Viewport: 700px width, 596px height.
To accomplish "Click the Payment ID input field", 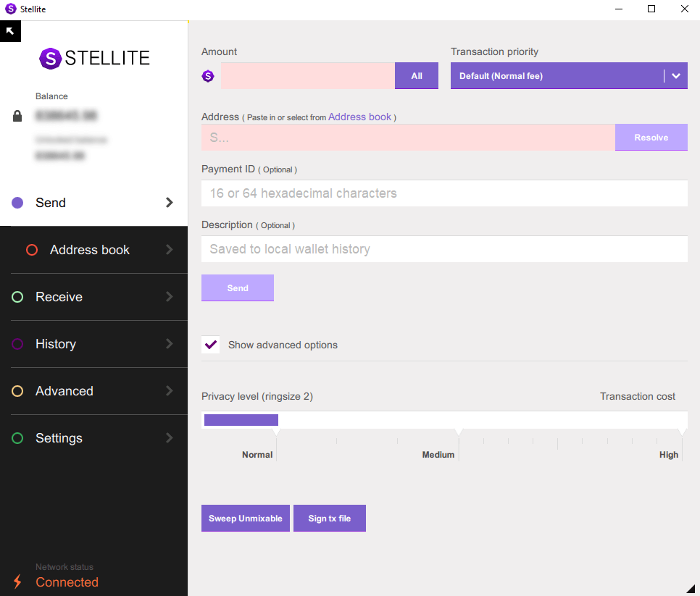I will pos(444,193).
